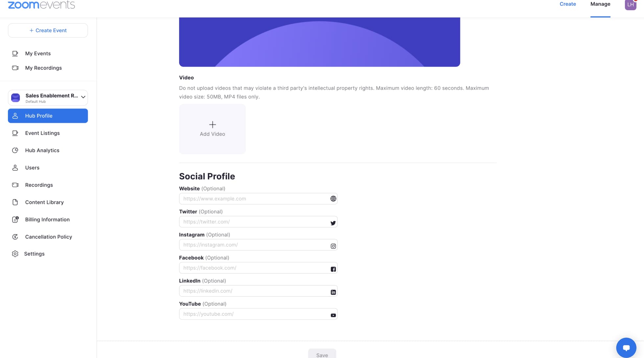This screenshot has width=644, height=358.
Task: Click the LinkedIn URL input field
Action: click(258, 291)
